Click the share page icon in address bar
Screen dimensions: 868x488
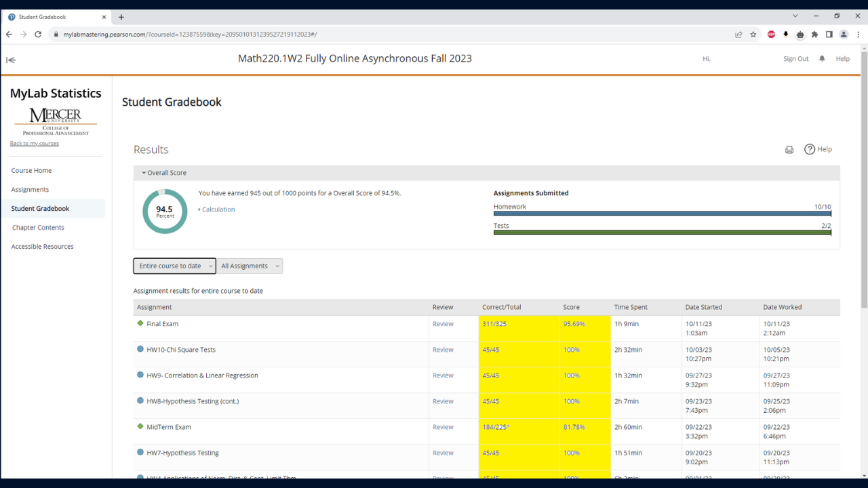pos(738,35)
